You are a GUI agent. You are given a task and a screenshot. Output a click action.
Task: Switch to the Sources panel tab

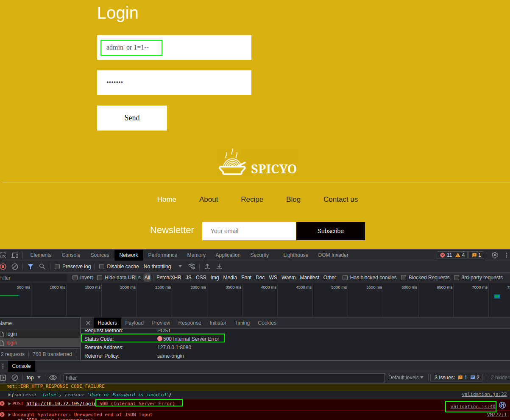click(x=100, y=255)
